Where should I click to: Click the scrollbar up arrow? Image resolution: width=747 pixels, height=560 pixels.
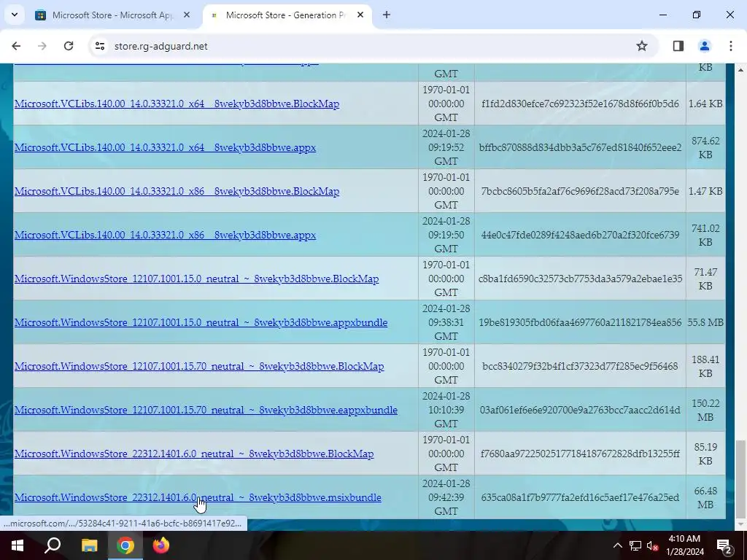pos(740,70)
